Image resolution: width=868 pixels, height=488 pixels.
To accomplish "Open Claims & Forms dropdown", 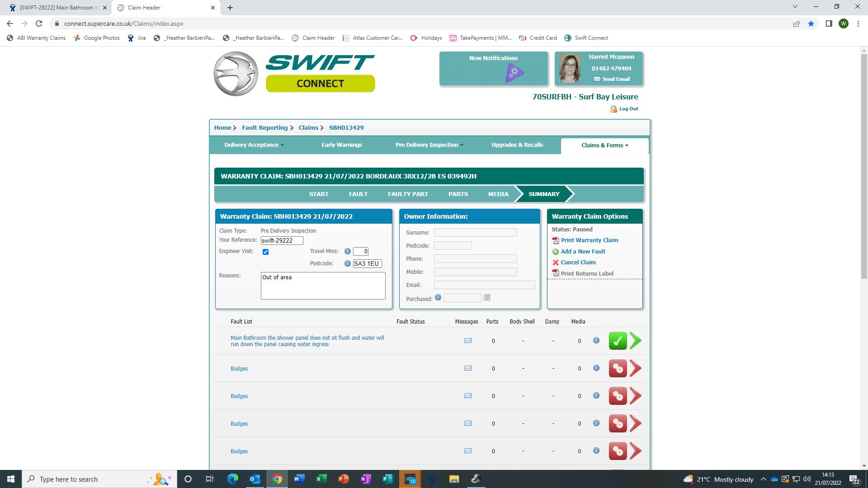I will tap(604, 145).
